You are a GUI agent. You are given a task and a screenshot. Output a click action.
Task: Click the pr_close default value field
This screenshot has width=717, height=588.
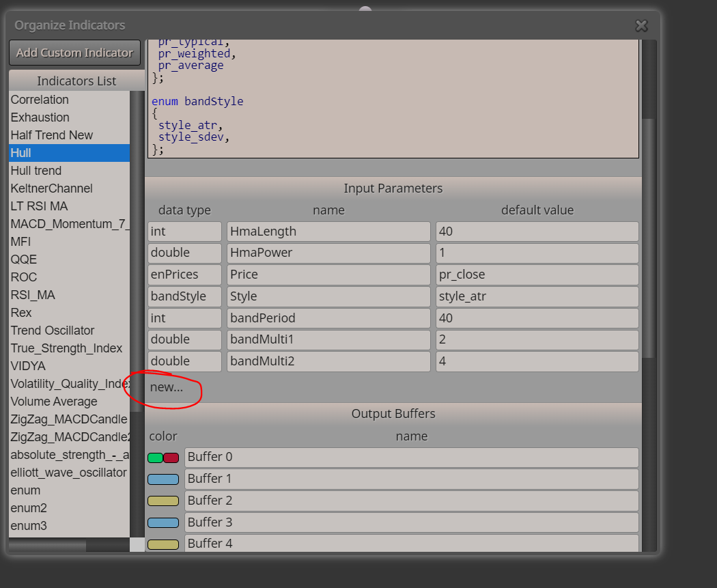[x=537, y=275]
